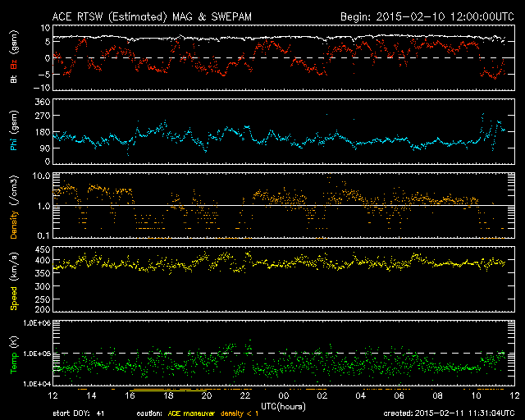Click the '16' hour label on the time axis

[x=130, y=396]
